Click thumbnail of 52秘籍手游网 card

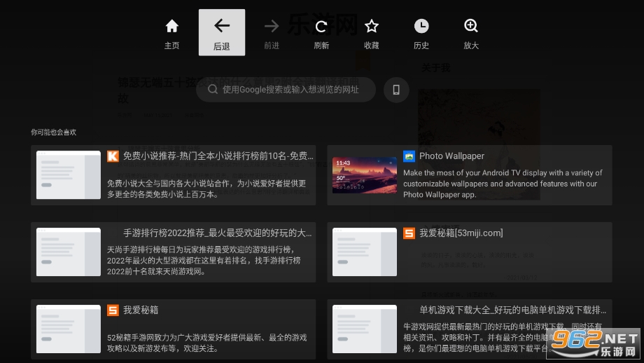(x=69, y=329)
